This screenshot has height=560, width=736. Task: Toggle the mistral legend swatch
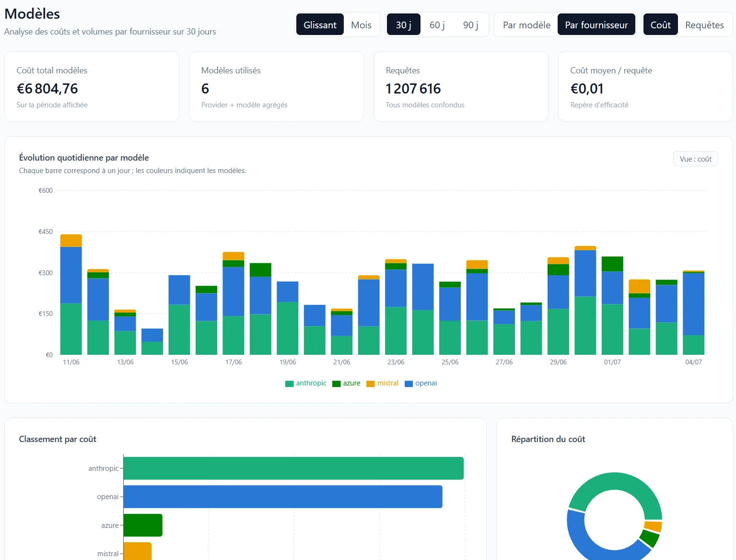click(x=370, y=384)
